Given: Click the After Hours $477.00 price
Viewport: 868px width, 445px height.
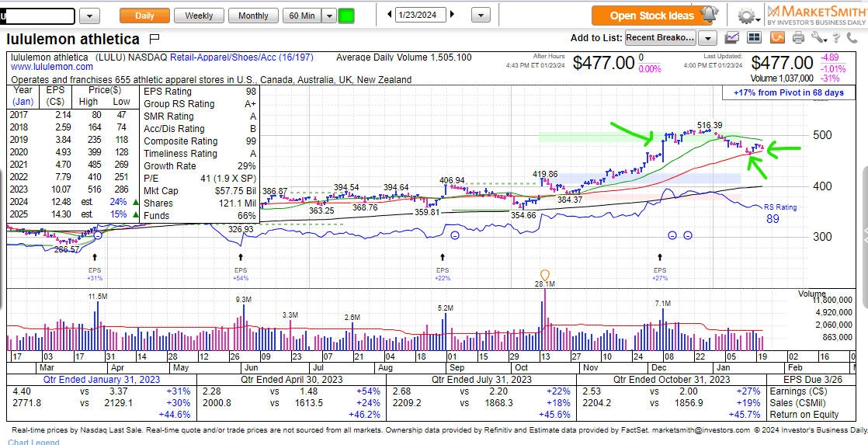Looking at the screenshot, I should (x=602, y=62).
